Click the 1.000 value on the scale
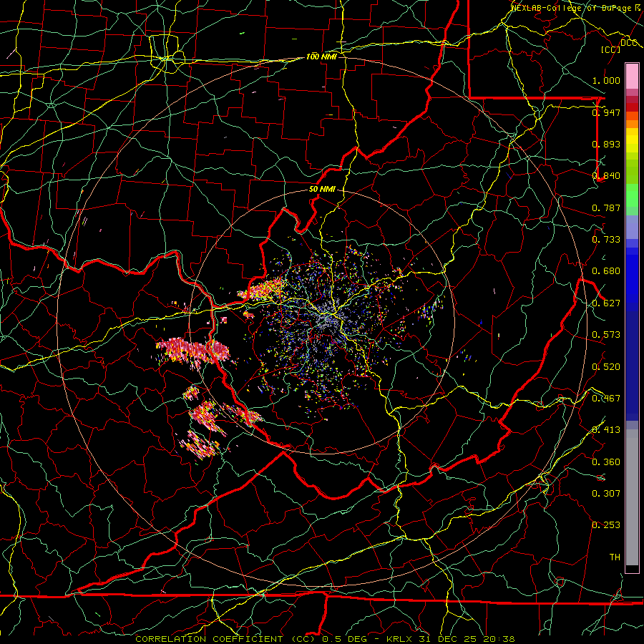 coord(606,80)
